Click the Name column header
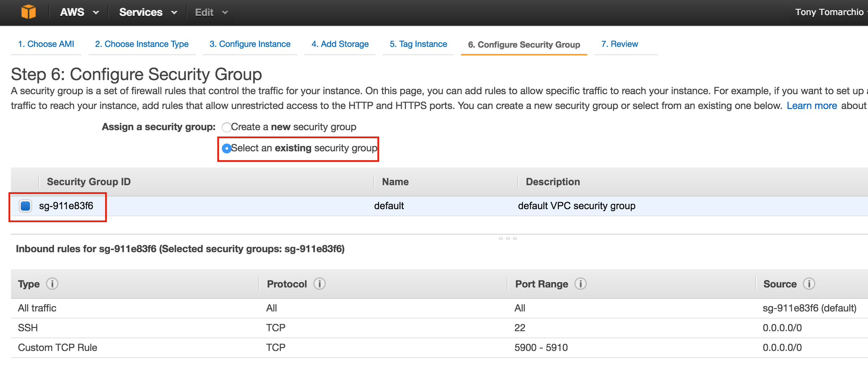Viewport: 868px width, 370px height. (x=395, y=182)
